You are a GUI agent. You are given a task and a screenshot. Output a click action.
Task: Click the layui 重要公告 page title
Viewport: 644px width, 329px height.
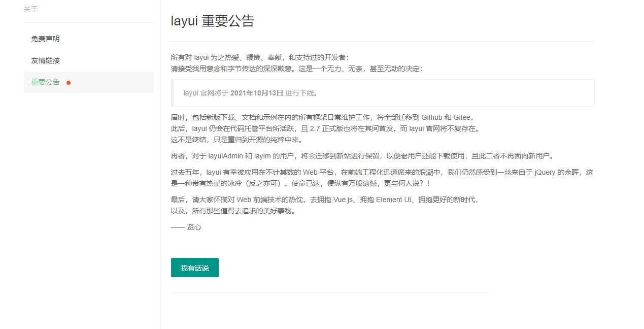(213, 21)
